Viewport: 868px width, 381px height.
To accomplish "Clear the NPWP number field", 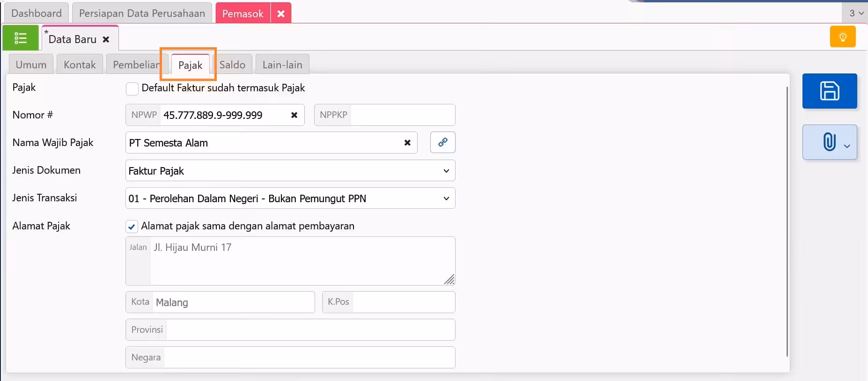I will [x=294, y=115].
